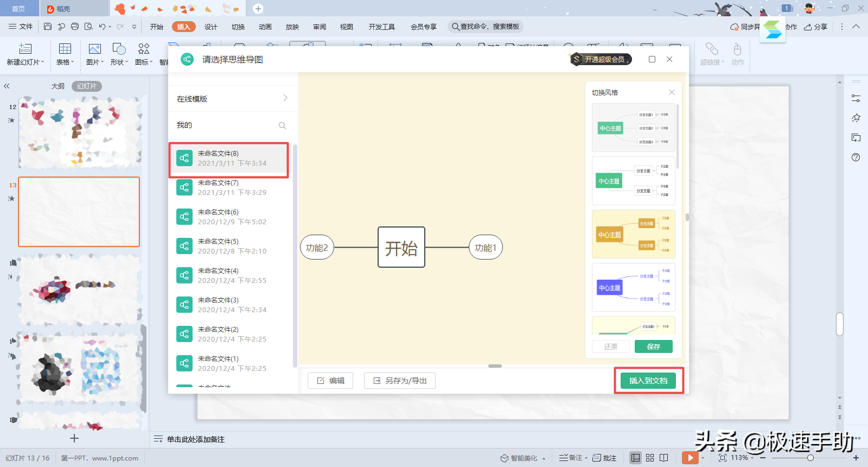
Task: Collapse the slide panel with double-chevron icon
Action: click(7, 86)
